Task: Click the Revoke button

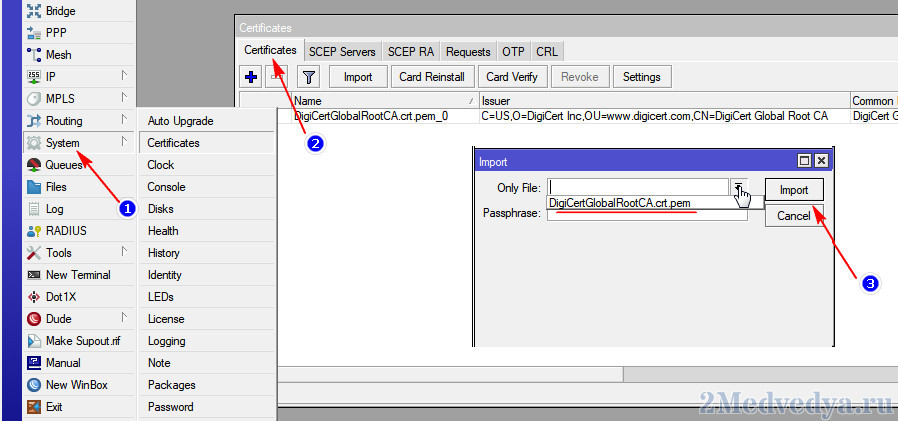Action: 580,77
